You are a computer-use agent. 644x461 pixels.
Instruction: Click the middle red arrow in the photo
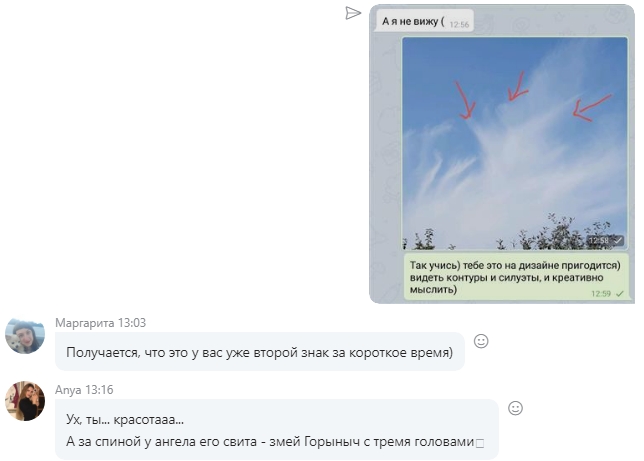[517, 86]
